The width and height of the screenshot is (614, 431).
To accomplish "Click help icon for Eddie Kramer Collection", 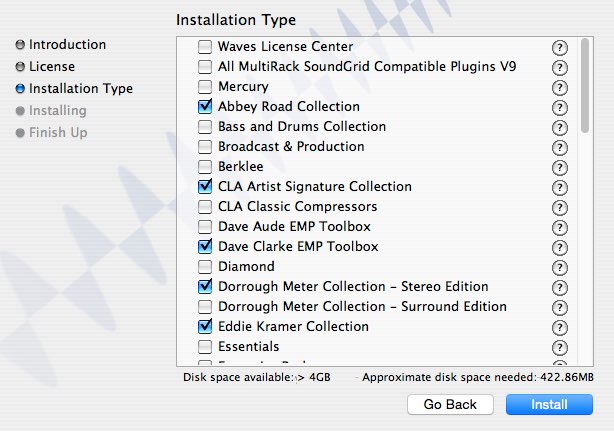I will [x=560, y=328].
